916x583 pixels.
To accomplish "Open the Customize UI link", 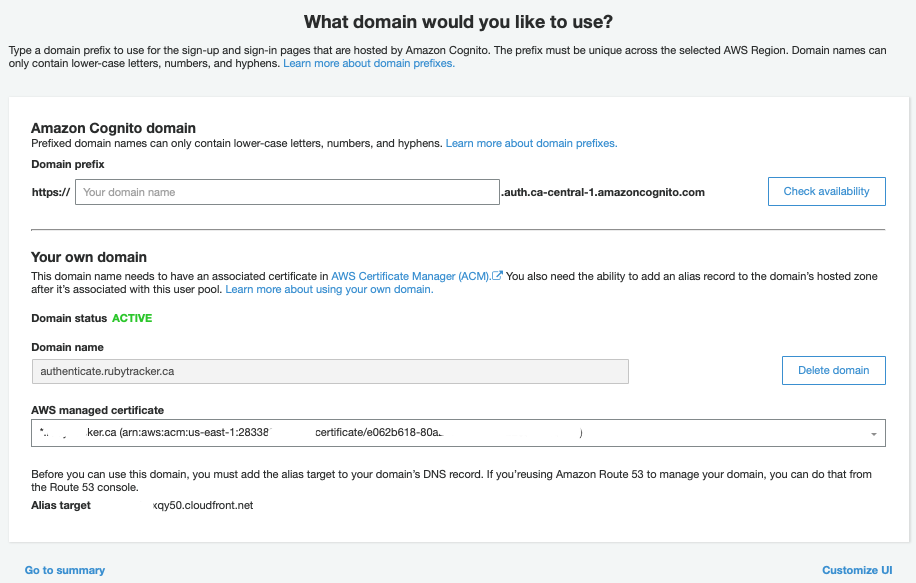I will (857, 570).
